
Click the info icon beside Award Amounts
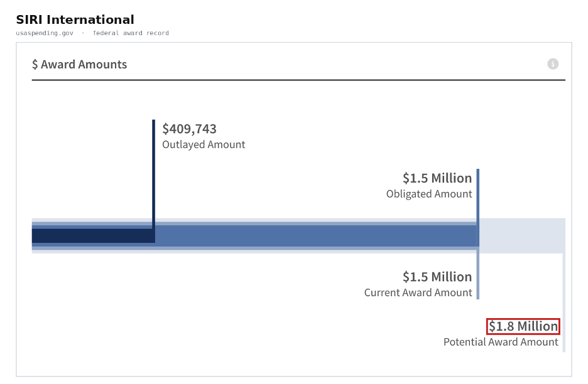point(553,64)
